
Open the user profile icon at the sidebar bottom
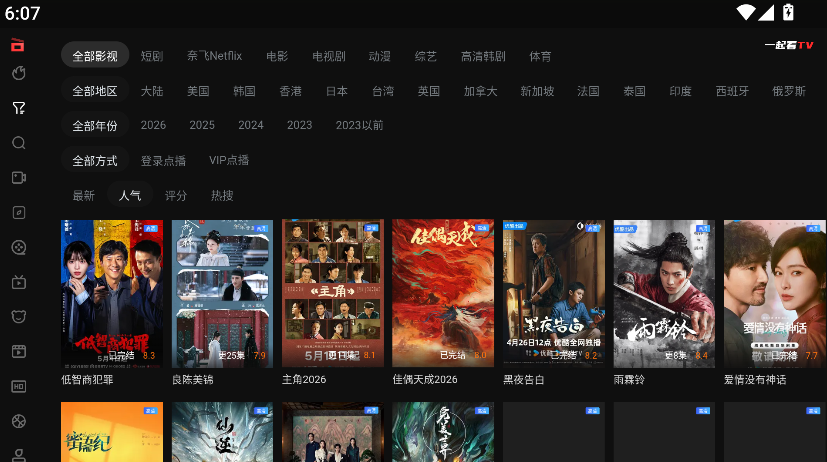point(18,455)
